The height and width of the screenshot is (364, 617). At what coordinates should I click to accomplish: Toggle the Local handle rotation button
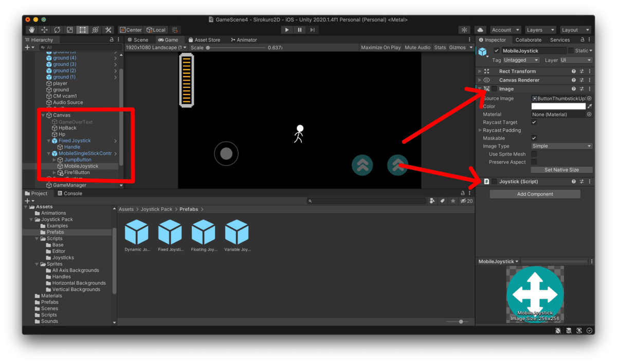pos(156,30)
